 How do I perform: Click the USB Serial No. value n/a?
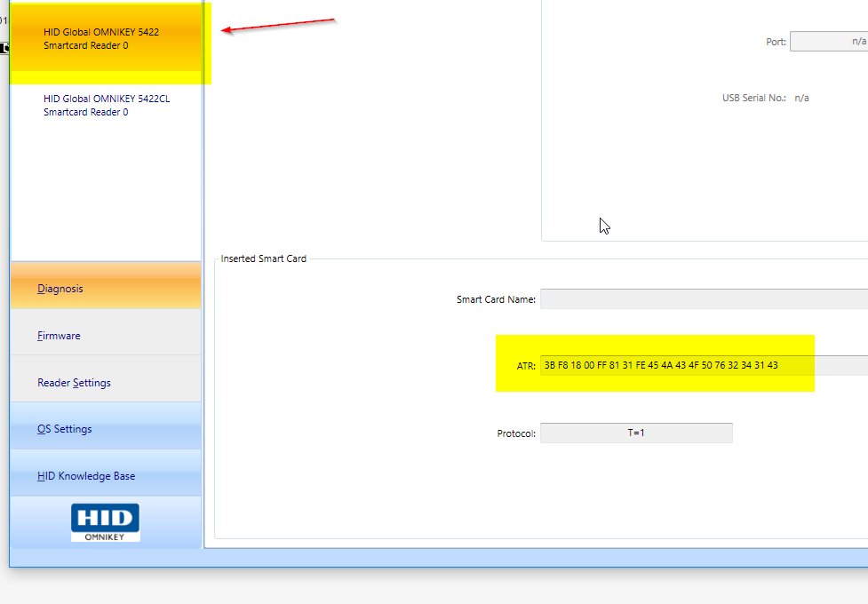coord(801,98)
